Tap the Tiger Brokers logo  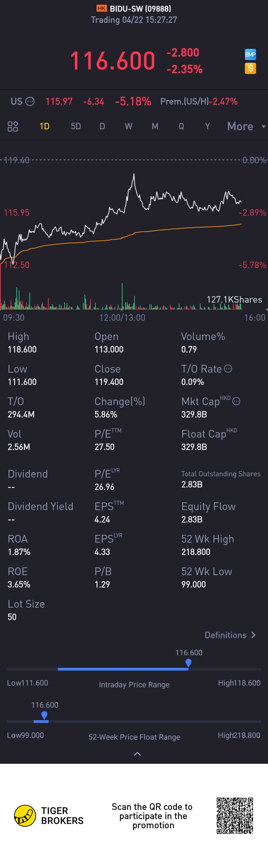(25, 816)
